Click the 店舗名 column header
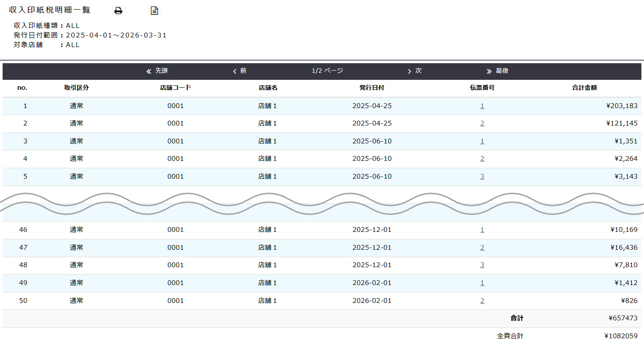The image size is (644, 357). pyautogui.click(x=268, y=88)
